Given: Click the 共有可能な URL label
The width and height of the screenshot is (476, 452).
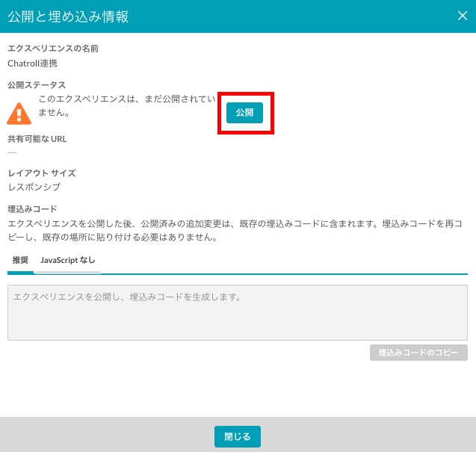Looking at the screenshot, I should (37, 139).
